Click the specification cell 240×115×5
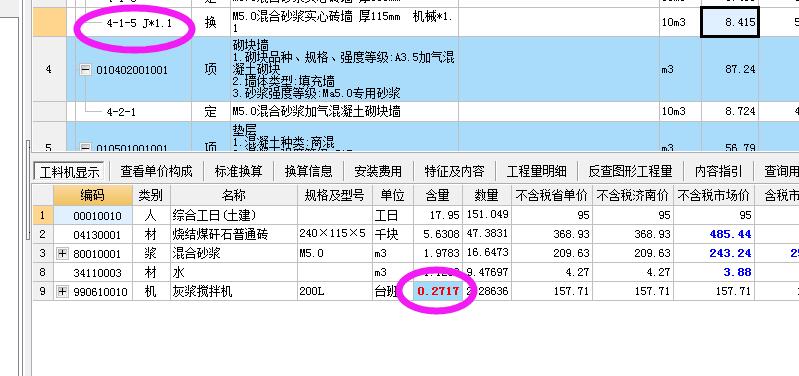Screen dimensions: 799x376 (x=334, y=234)
